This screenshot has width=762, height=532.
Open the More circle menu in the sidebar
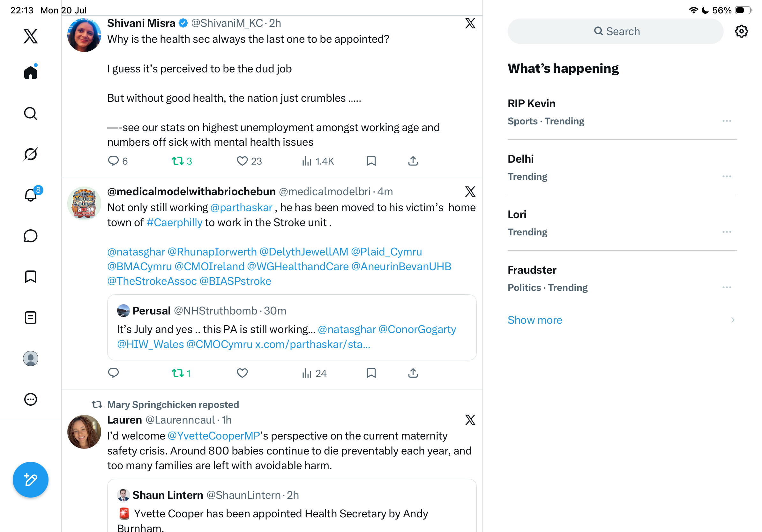coord(31,399)
